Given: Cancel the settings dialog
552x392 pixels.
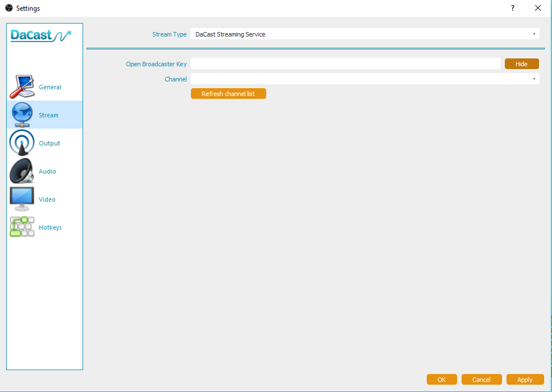Looking at the screenshot, I should pos(482,379).
